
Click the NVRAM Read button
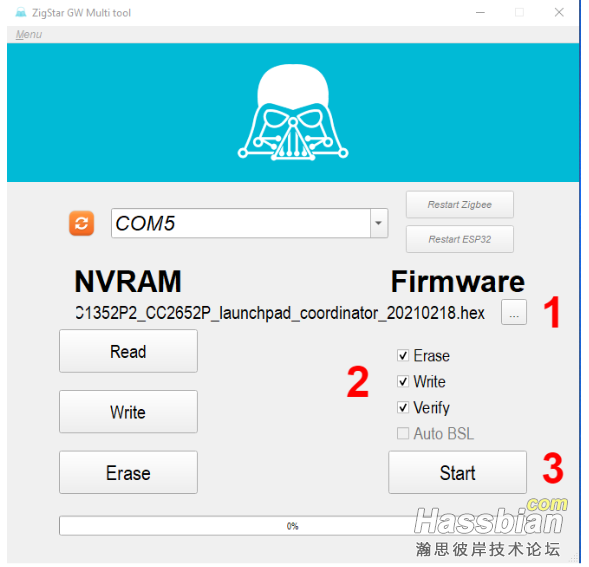(x=128, y=351)
